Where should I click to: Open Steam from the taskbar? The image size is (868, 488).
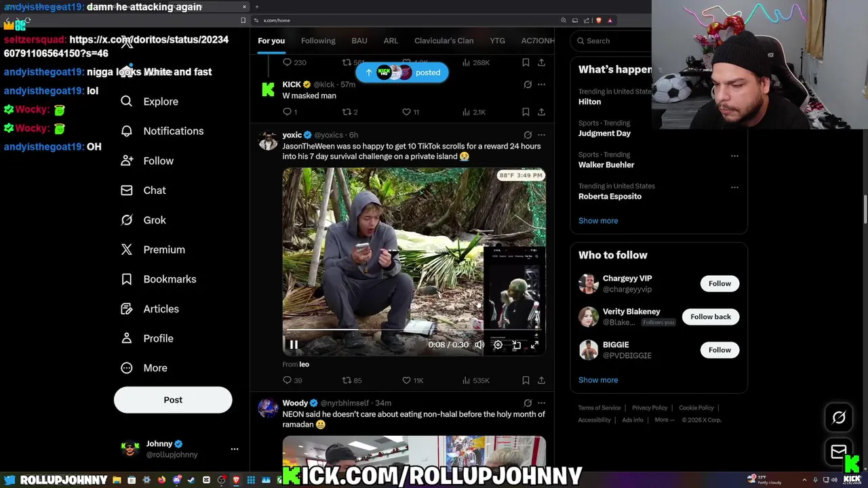[x=191, y=480]
